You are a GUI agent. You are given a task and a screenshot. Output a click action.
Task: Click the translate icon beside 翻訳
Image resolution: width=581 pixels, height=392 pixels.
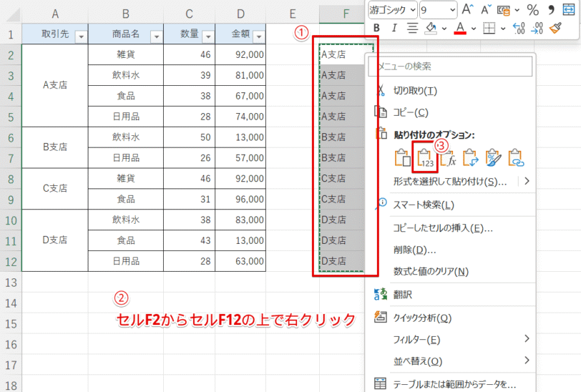(x=381, y=295)
